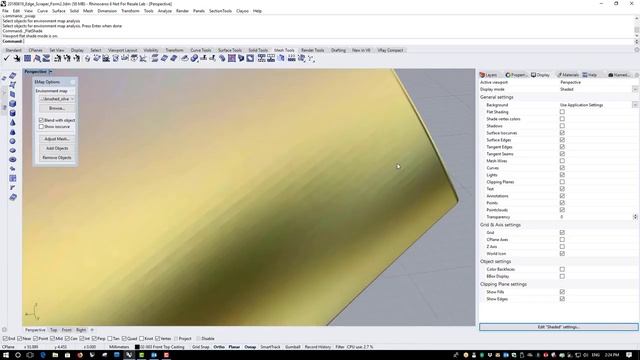The image size is (640, 360).
Task: Open Notification center icon in system tray
Action: click(629, 355)
